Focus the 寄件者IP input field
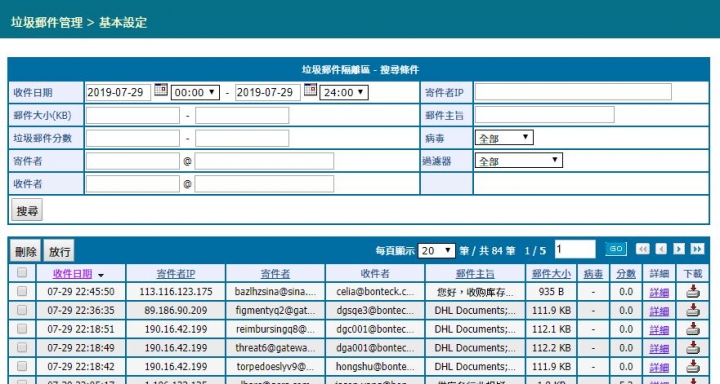720x384 pixels. click(x=573, y=92)
